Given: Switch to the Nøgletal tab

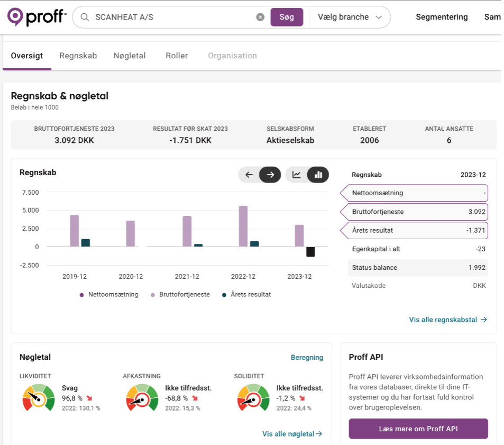Looking at the screenshot, I should point(130,56).
